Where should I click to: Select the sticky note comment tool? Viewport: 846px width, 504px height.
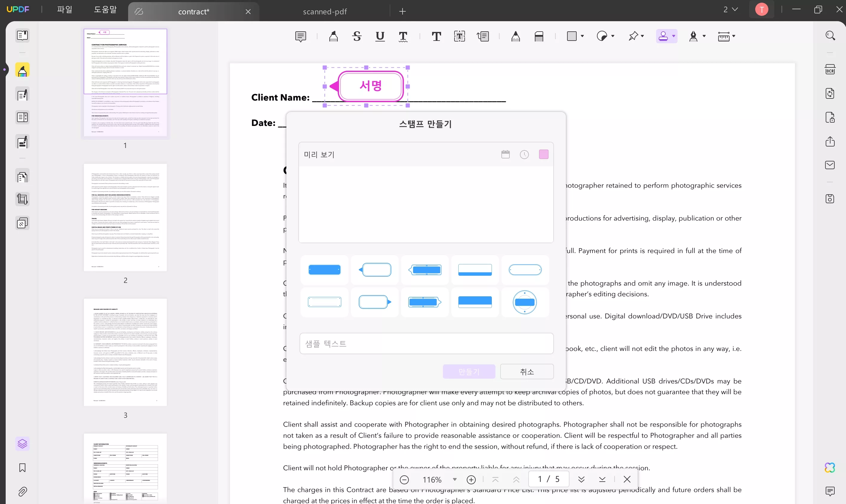[300, 36]
